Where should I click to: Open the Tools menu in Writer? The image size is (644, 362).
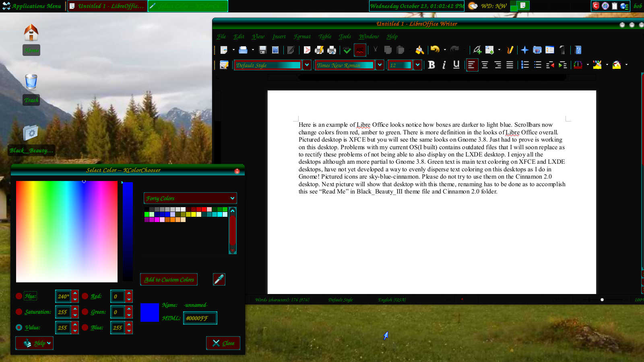pyautogui.click(x=345, y=36)
